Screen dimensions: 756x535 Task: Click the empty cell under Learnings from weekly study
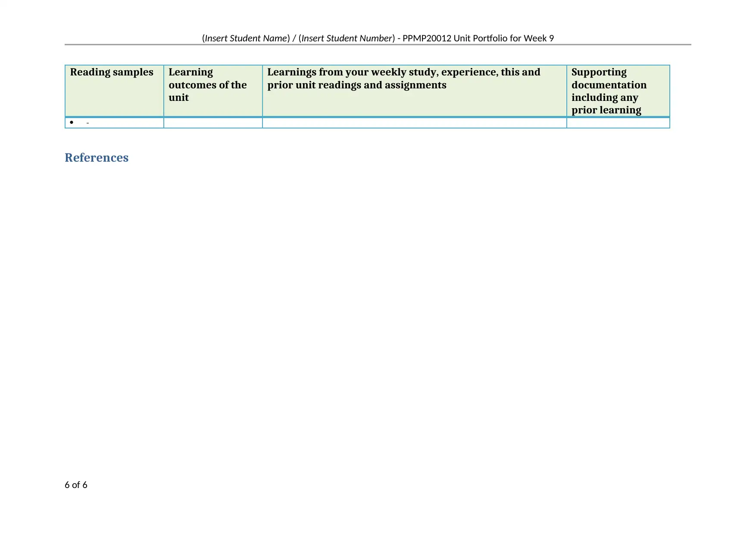(x=414, y=123)
